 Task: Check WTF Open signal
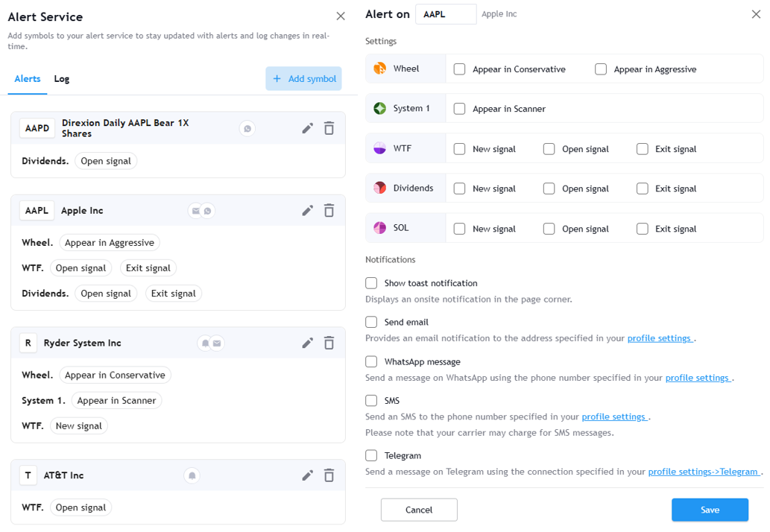tap(549, 149)
